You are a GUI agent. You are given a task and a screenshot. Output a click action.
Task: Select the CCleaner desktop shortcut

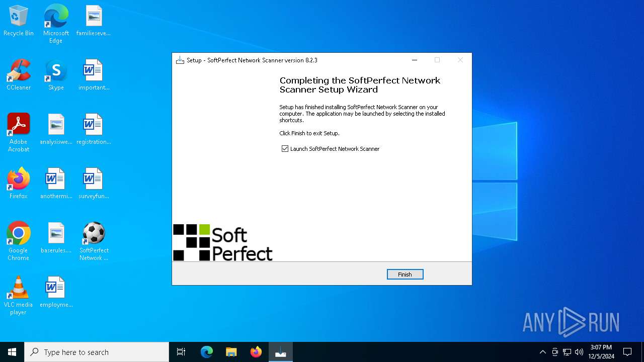(19, 75)
